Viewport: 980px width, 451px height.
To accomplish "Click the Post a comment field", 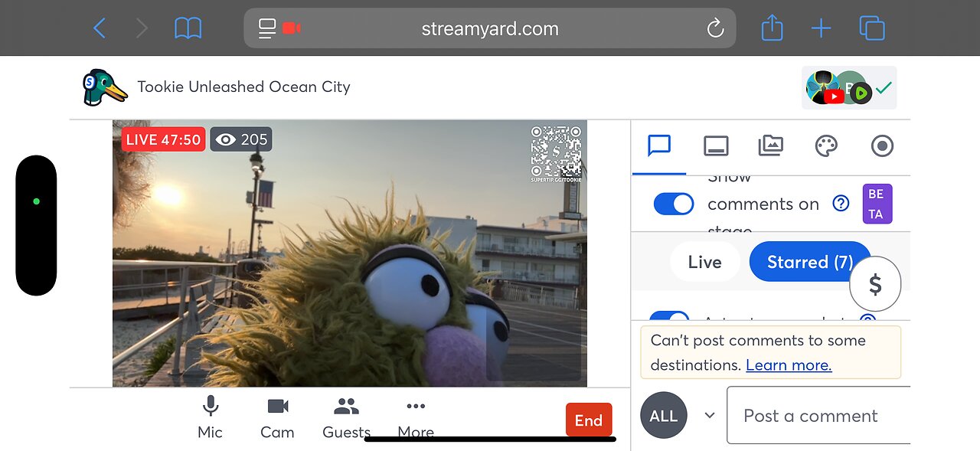I will 818,415.
